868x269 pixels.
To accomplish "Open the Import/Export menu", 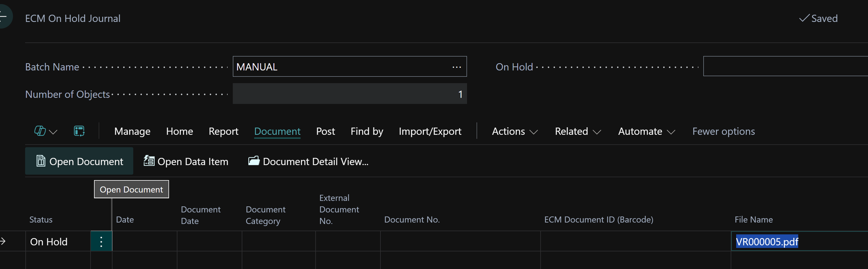I will (x=430, y=131).
